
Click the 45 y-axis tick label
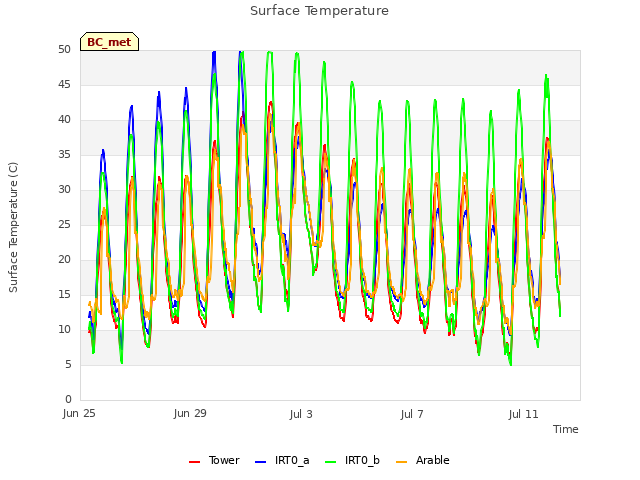[64, 85]
